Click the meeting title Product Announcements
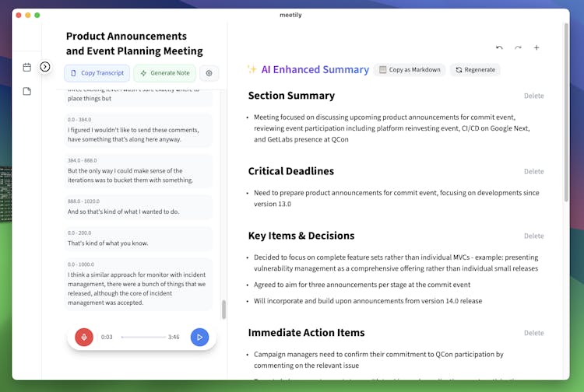The height and width of the screenshot is (392, 584). [135, 44]
